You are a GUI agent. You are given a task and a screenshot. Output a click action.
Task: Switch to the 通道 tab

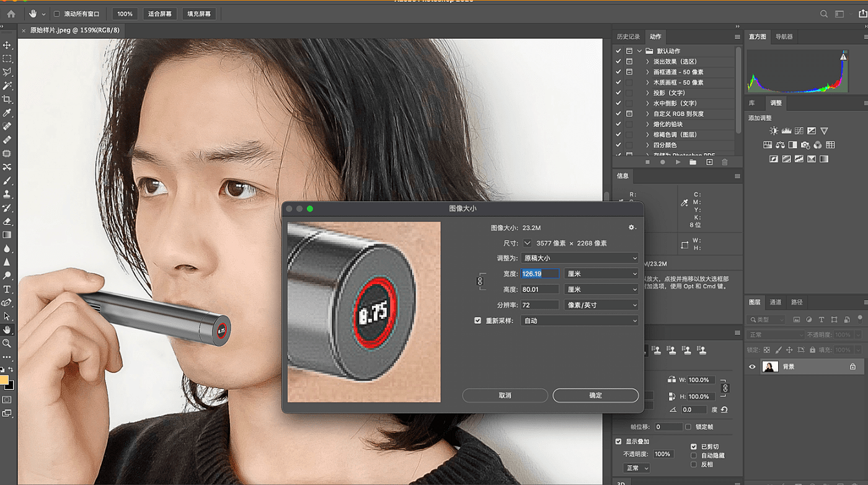point(776,302)
